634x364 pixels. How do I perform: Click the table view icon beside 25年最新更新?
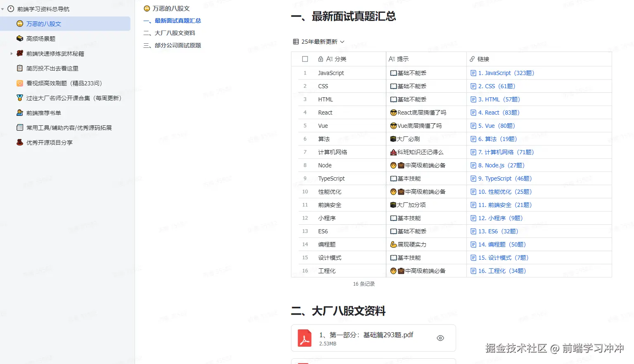296,42
